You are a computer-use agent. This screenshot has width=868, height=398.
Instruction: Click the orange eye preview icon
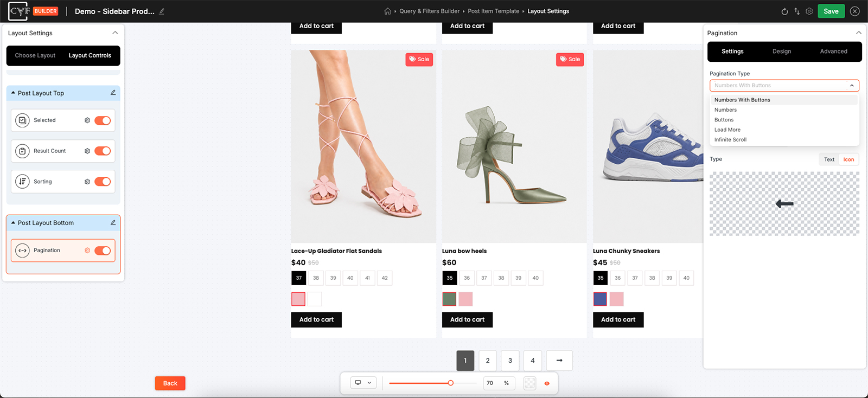pos(547,383)
